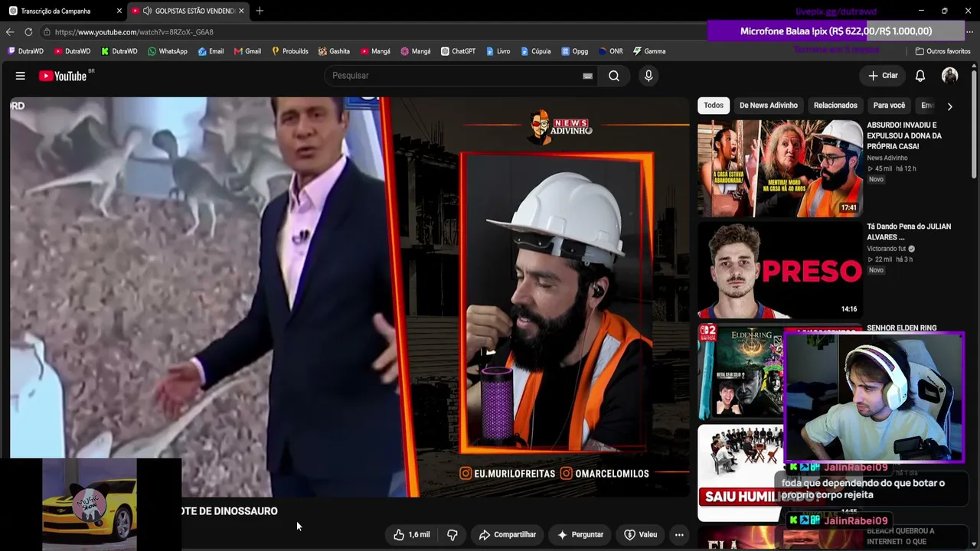
Task: Click the search magnifier button
Action: click(x=614, y=76)
